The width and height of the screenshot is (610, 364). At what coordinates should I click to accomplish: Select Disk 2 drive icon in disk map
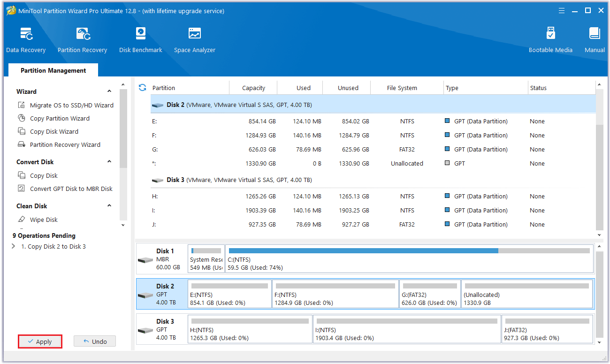click(145, 295)
